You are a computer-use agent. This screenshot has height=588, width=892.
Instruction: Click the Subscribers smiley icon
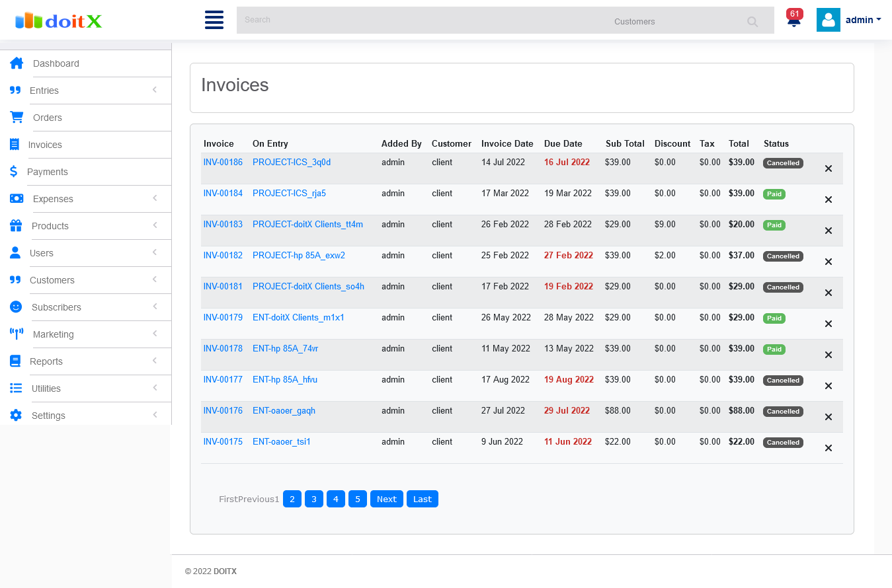click(x=16, y=307)
